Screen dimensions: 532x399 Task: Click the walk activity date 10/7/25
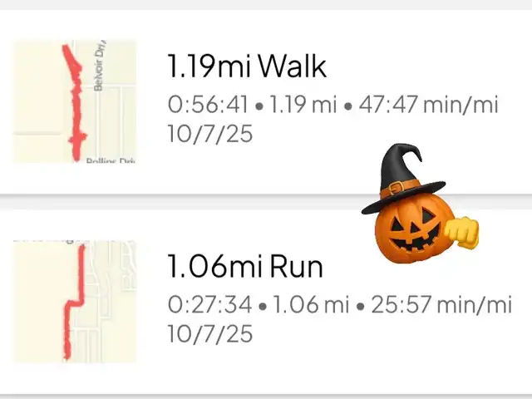coord(209,134)
